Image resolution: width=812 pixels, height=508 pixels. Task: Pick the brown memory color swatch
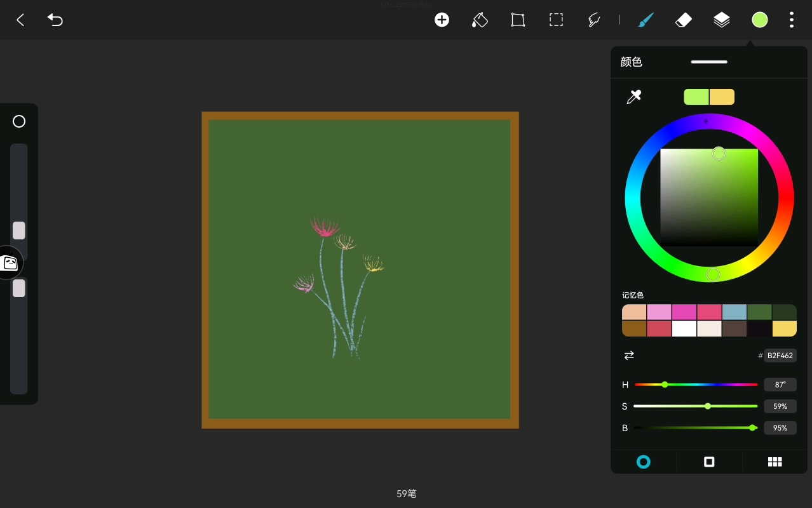click(634, 328)
